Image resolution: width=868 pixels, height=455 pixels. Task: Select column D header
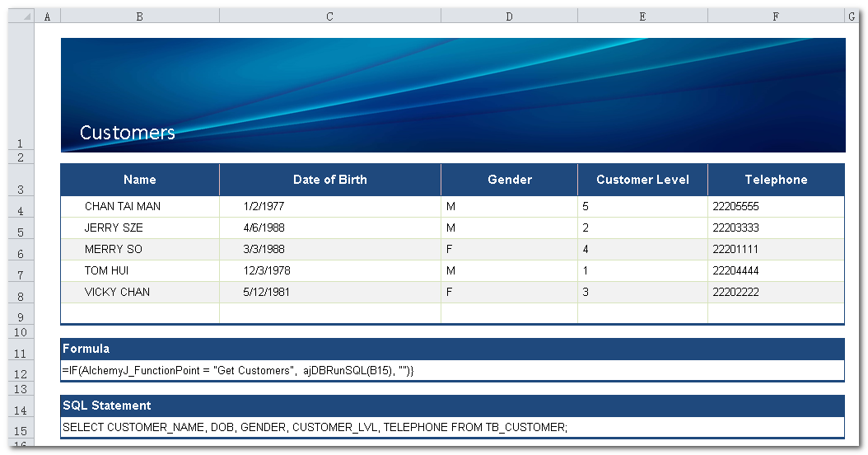tap(509, 16)
